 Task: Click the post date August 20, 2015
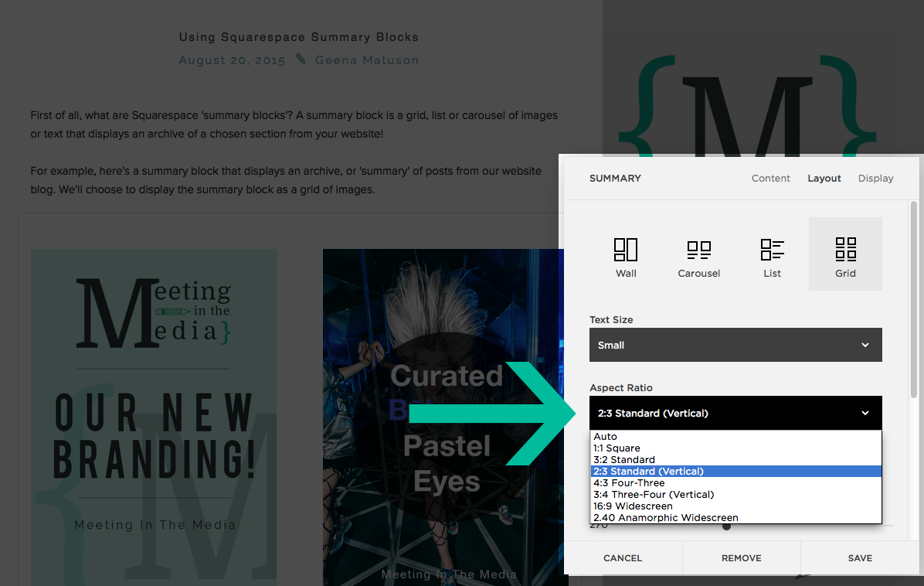point(232,60)
